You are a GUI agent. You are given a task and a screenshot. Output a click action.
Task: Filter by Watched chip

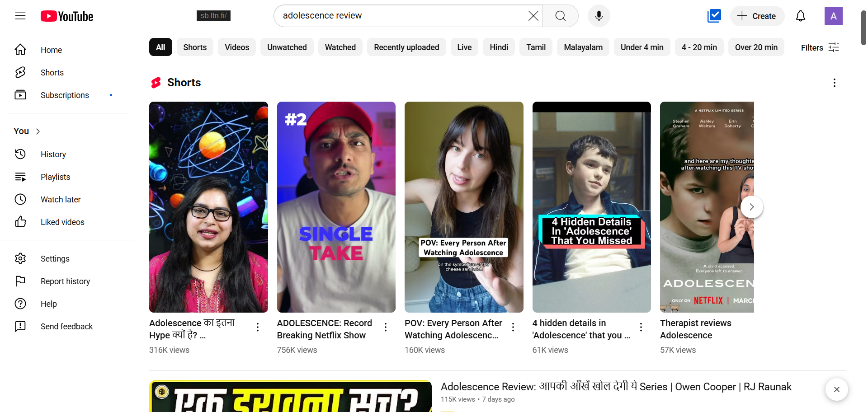340,47
